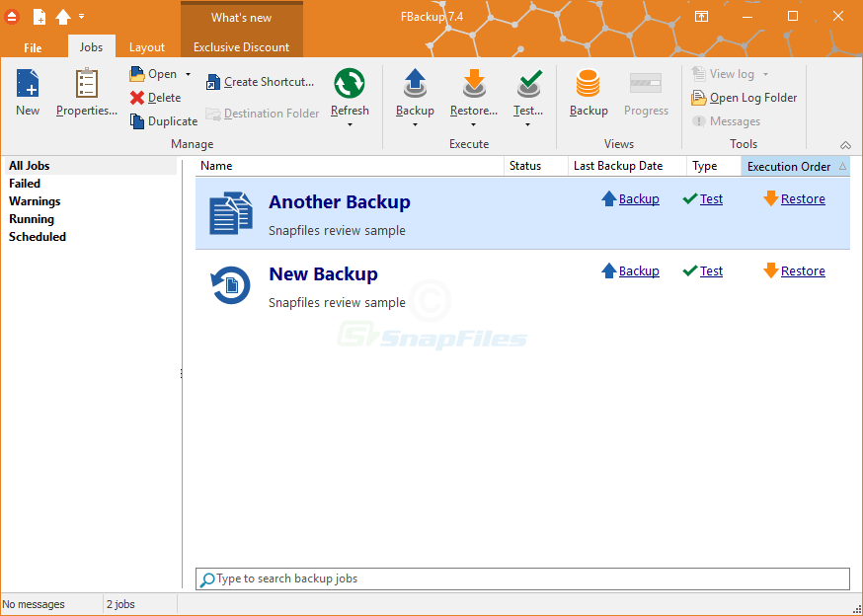Select the Another Backup job title
The height and width of the screenshot is (616, 863).
340,202
